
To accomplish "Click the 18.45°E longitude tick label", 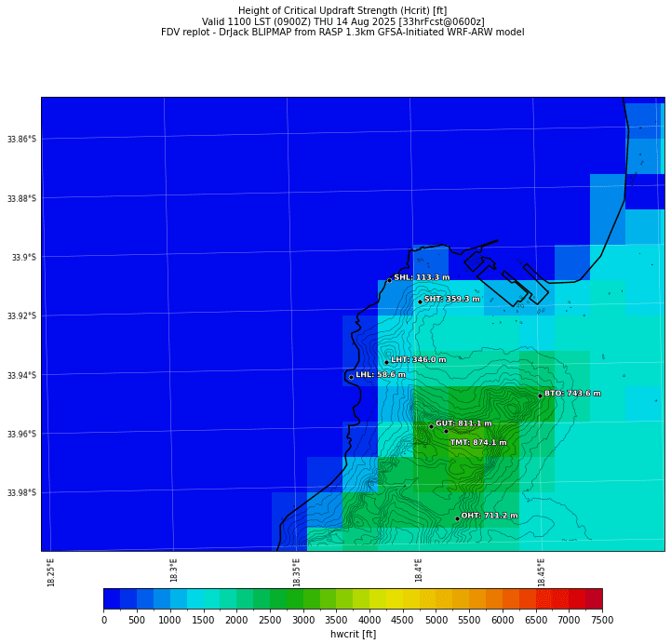I will click(541, 572).
